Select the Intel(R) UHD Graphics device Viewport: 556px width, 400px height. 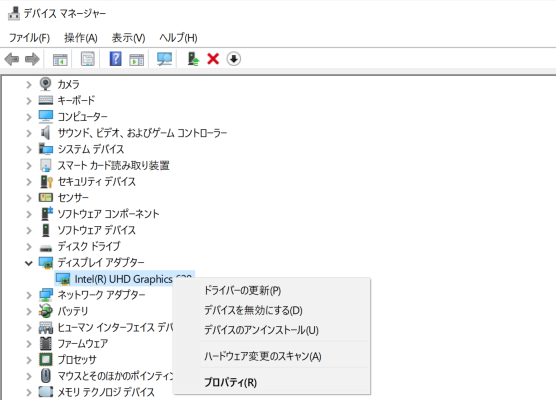click(x=124, y=279)
